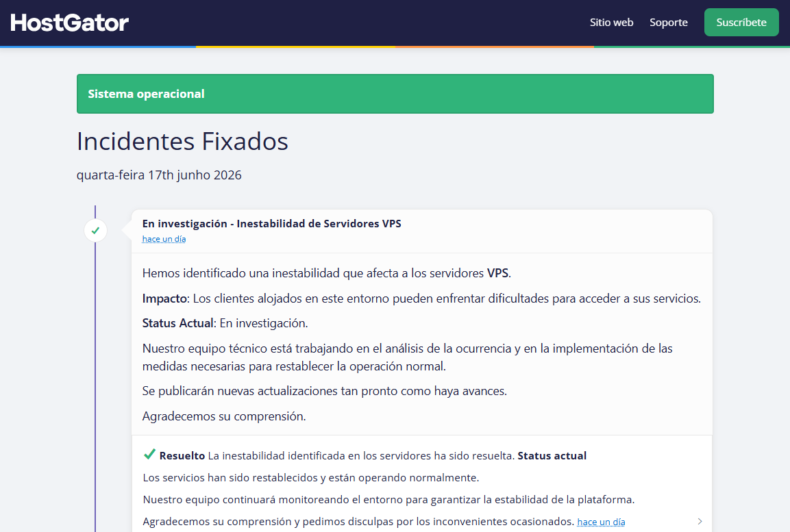Click Nuestro equipo continuará monitoreando line
This screenshot has height=532, width=790.
pyautogui.click(x=388, y=500)
